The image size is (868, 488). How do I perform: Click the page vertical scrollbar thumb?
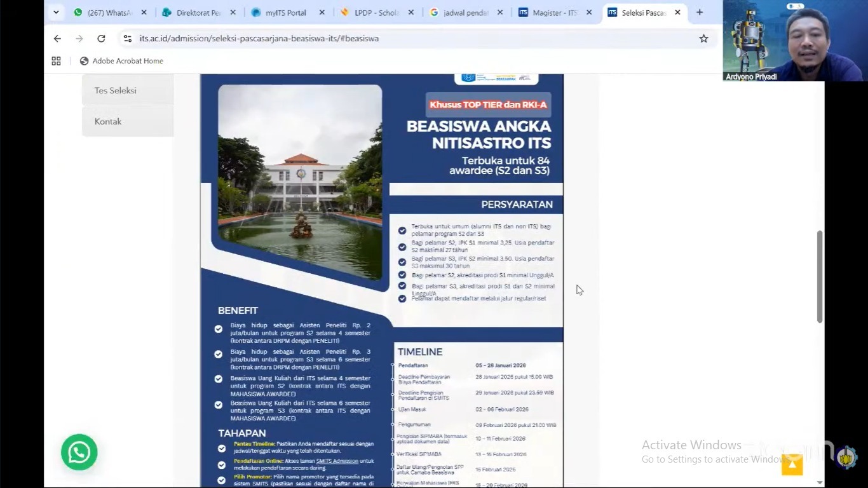(x=820, y=276)
